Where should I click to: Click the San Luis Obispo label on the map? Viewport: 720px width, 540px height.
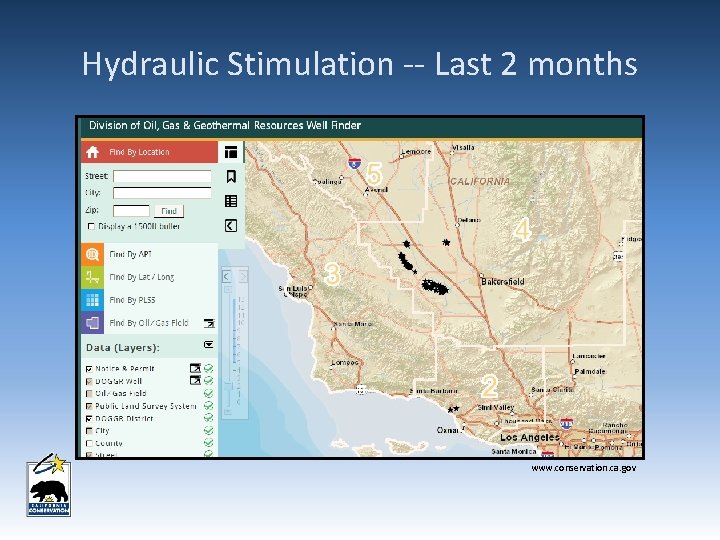point(293,291)
